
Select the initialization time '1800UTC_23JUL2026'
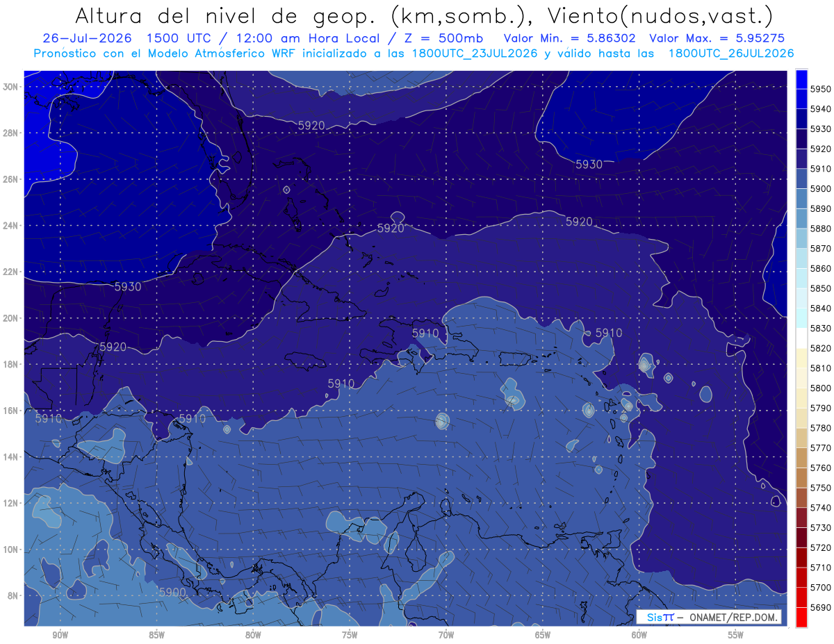[474, 53]
